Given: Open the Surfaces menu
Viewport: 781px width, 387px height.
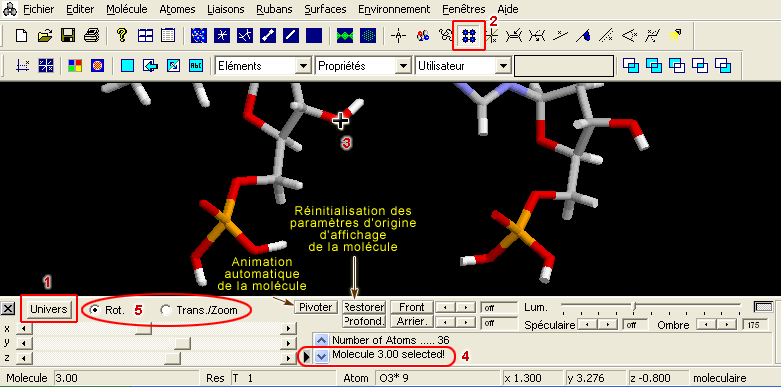Looking at the screenshot, I should pyautogui.click(x=325, y=9).
